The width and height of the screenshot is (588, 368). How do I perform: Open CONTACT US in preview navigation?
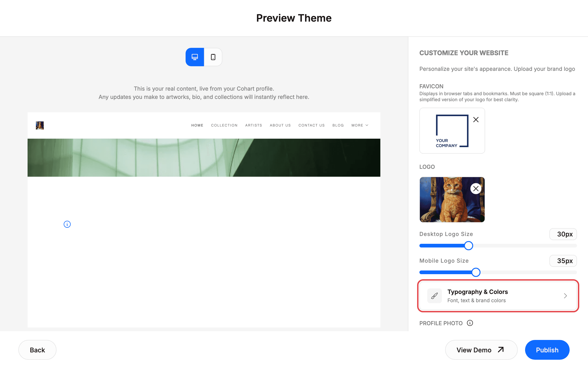click(x=311, y=125)
